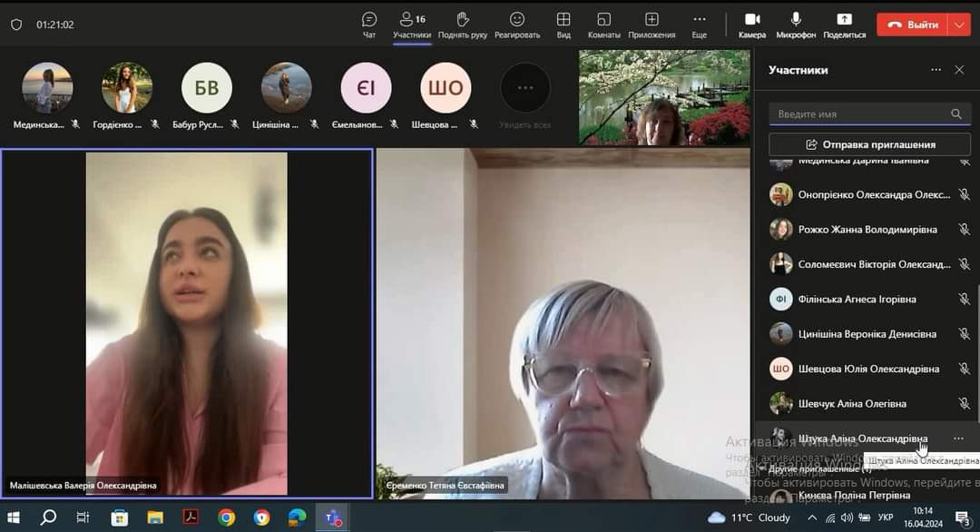Select Шевчук Аліна Олегівна in list

[x=869, y=404]
